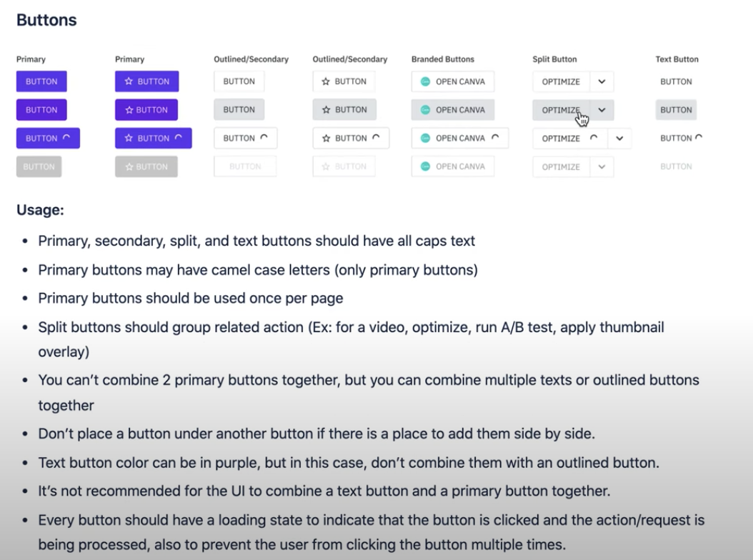Click the star icon in the top purple primary button
753x560 pixels.
(x=129, y=81)
